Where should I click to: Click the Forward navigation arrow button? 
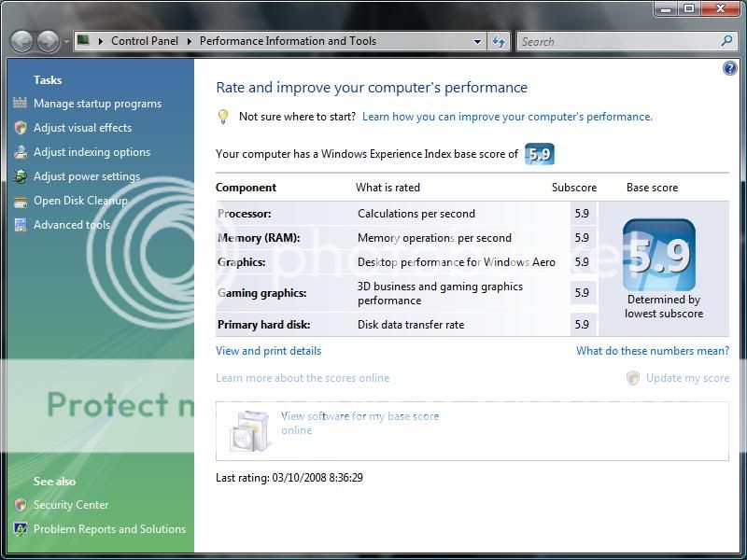(x=48, y=41)
